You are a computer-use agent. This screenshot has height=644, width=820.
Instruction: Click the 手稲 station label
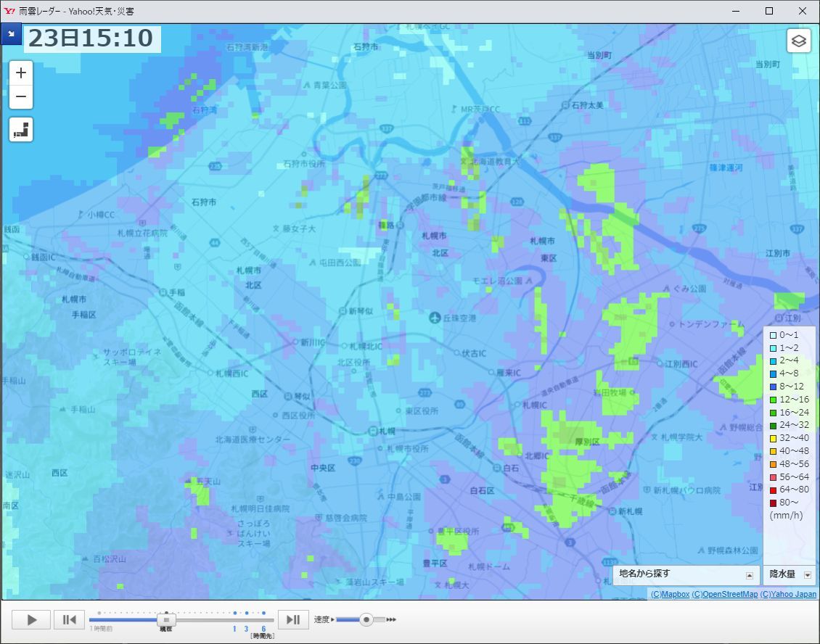pos(177,293)
